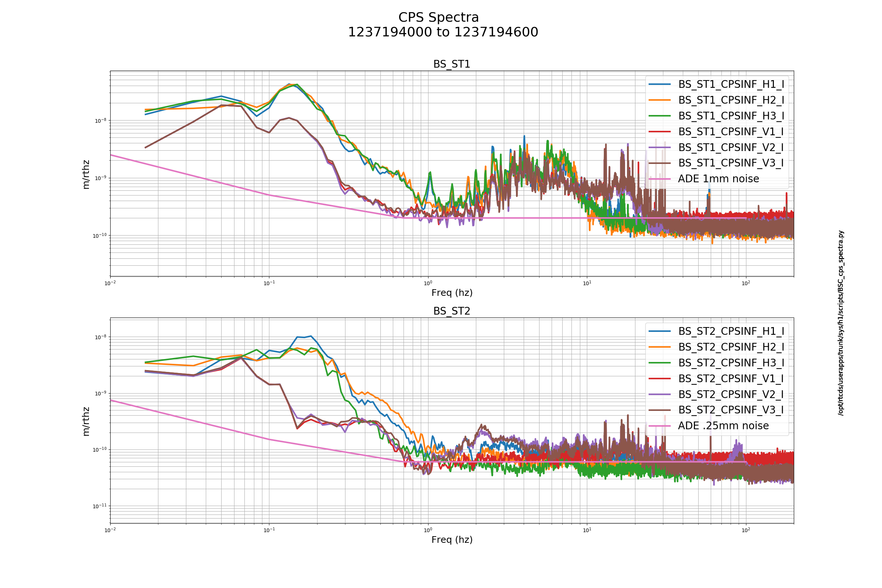Select legend label "BS_ST2_CPSINF_H1_I"

pos(731,331)
